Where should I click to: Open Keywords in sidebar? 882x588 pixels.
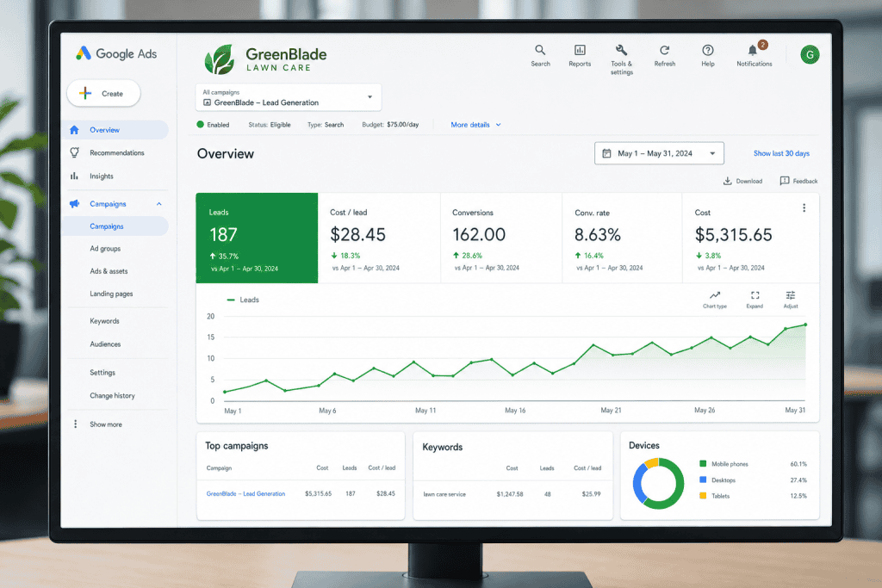tap(104, 321)
